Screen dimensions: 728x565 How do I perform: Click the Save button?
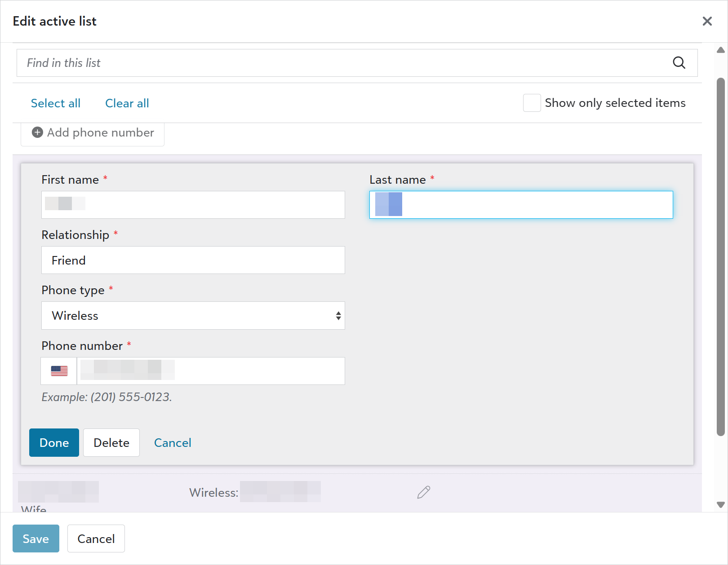point(36,539)
